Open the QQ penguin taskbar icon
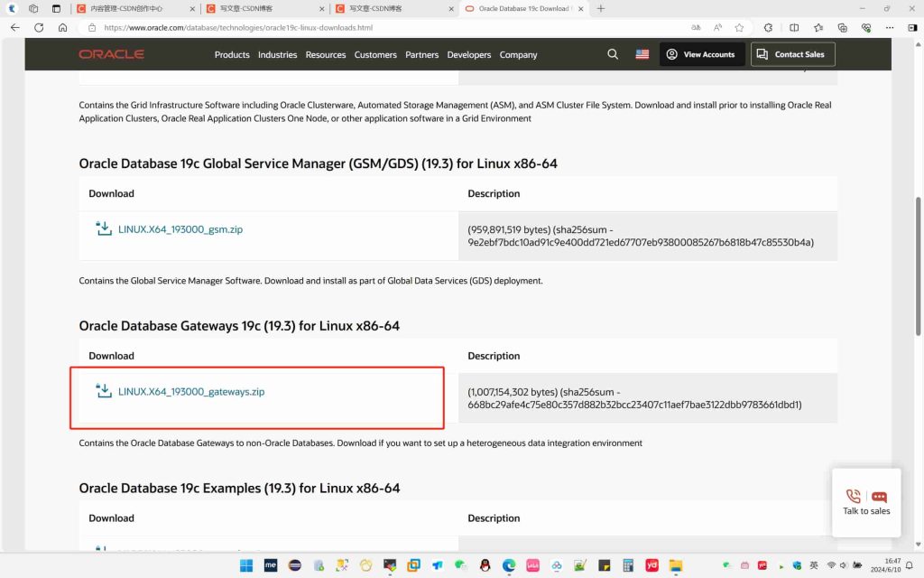 coord(485,565)
